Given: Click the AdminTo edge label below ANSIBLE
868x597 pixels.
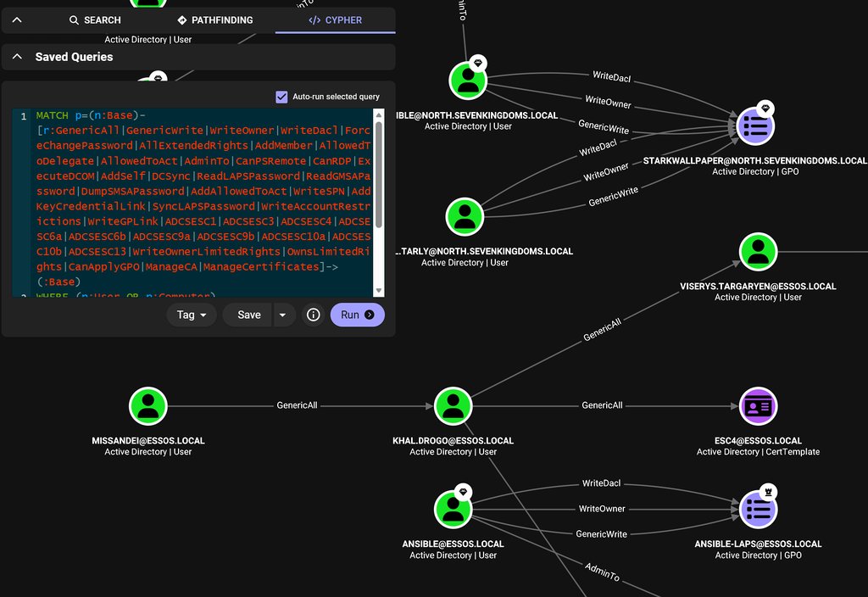Looking at the screenshot, I should 603,572.
